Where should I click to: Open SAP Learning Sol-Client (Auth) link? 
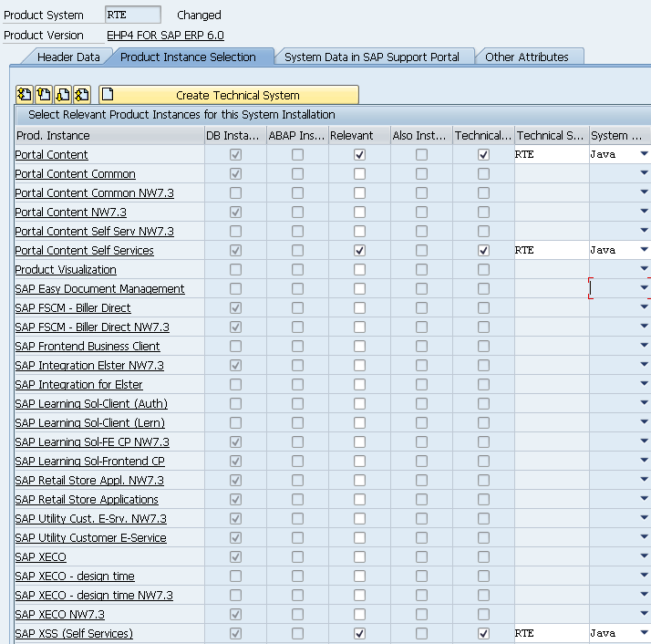pyautogui.click(x=91, y=403)
